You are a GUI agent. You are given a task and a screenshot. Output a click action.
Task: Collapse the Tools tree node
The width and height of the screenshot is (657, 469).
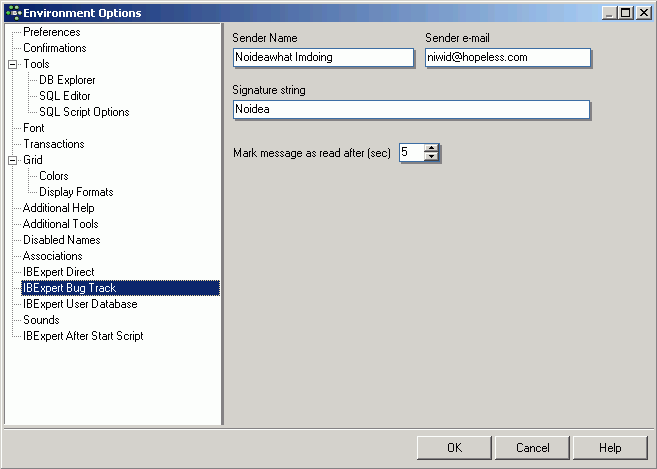point(13,64)
